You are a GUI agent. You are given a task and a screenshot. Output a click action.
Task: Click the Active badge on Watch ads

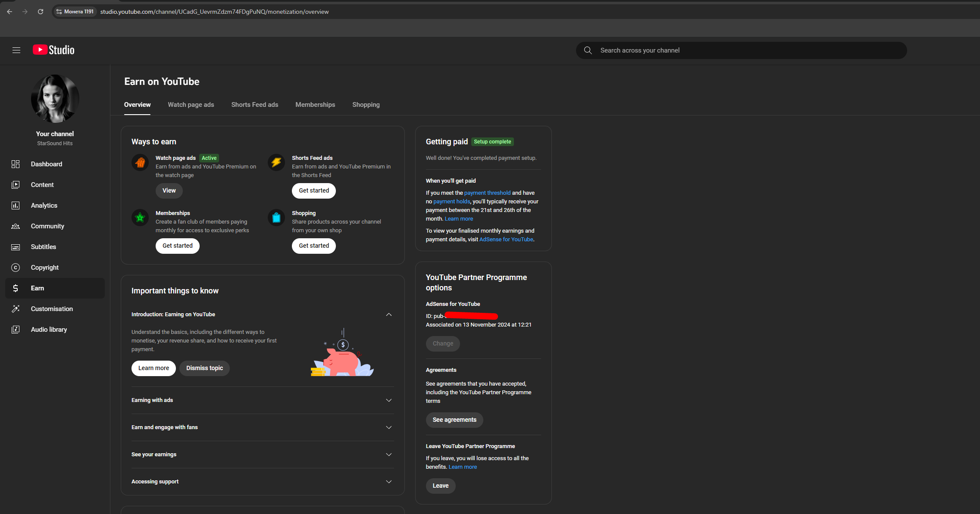[x=209, y=158]
